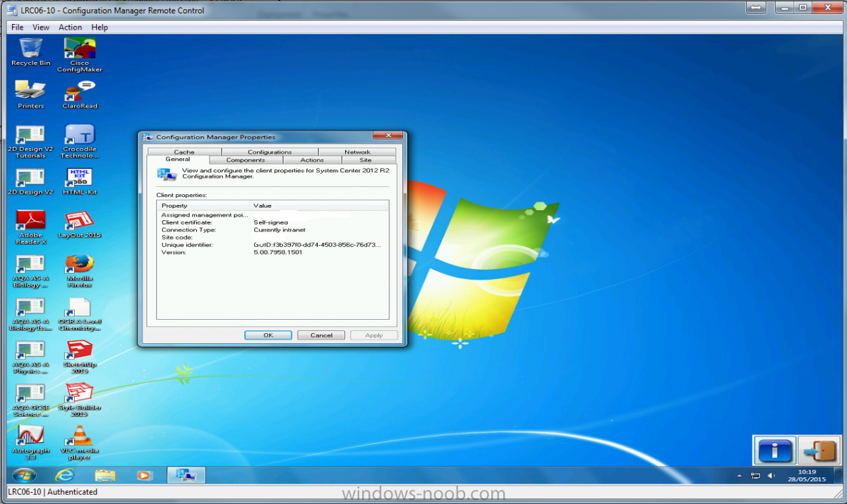The image size is (847, 504).
Task: Click the Cancel button in the dialog
Action: pyautogui.click(x=321, y=335)
